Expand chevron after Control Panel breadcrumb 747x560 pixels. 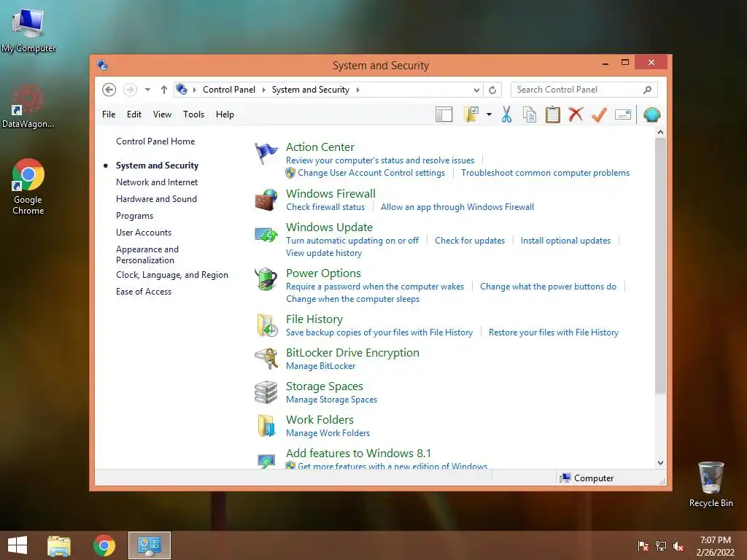pos(264,90)
